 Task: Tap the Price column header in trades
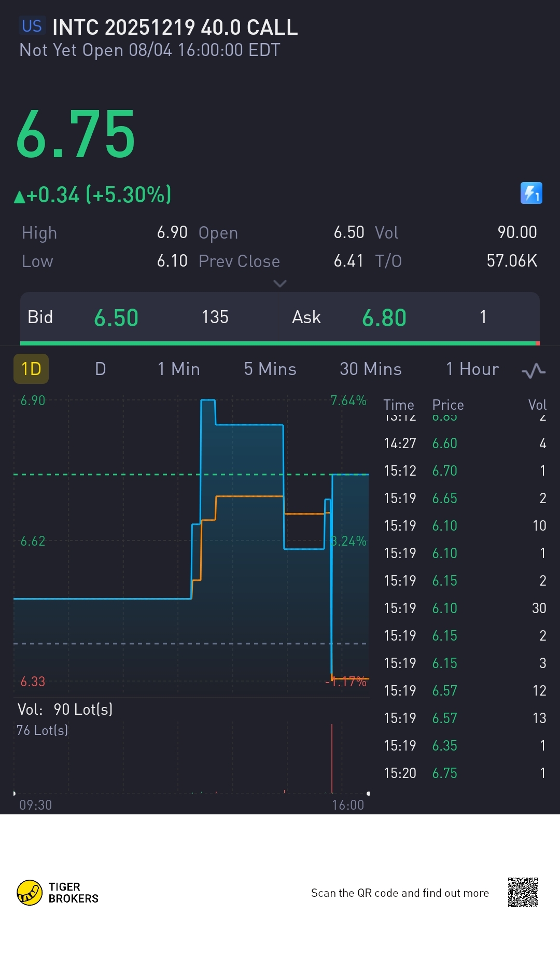tap(448, 405)
